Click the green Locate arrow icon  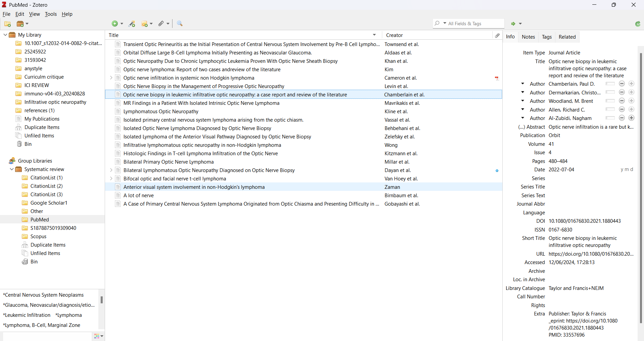[x=513, y=24]
